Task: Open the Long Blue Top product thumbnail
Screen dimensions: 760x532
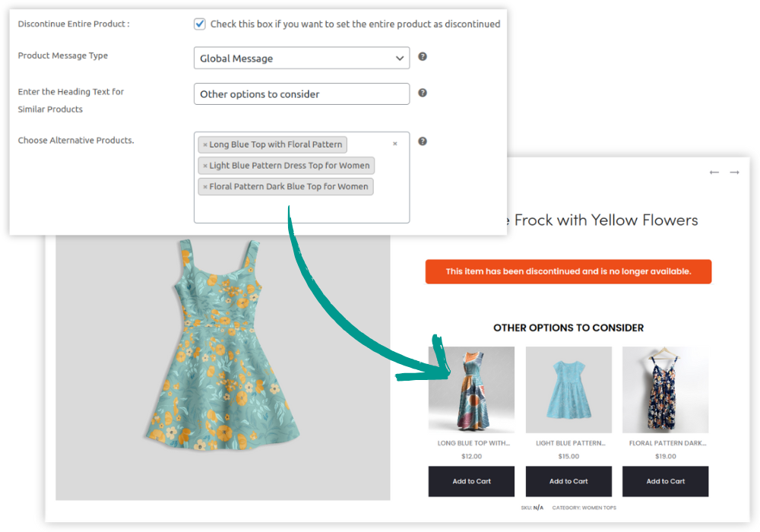Action: [x=471, y=389]
